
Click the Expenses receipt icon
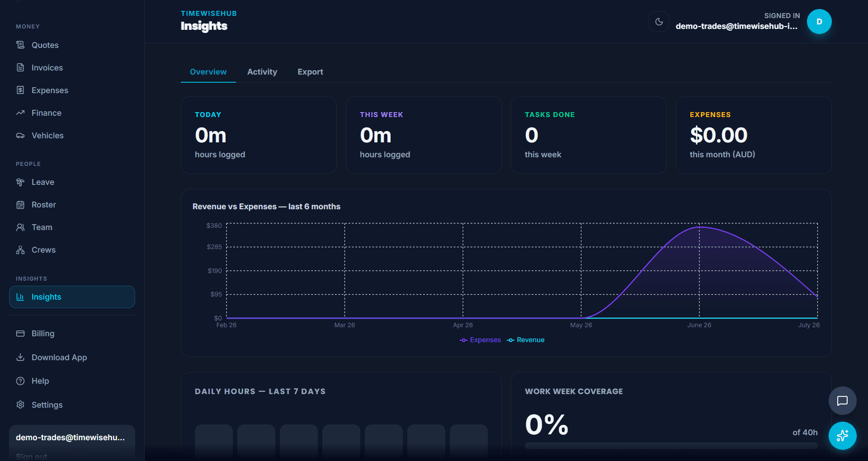pyautogui.click(x=20, y=90)
